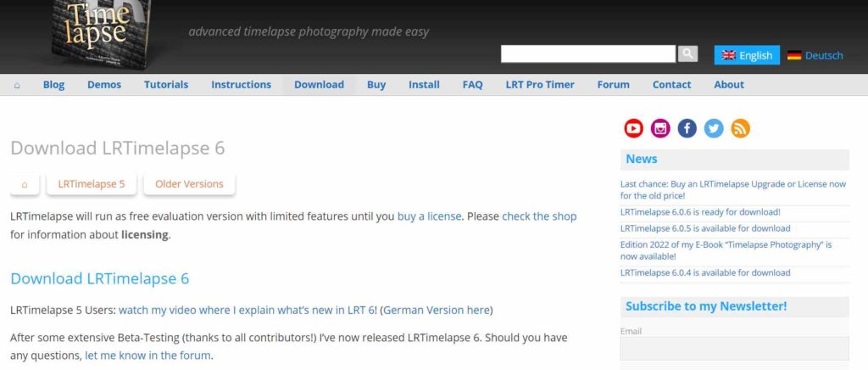Switch language to Deutsch

(815, 55)
